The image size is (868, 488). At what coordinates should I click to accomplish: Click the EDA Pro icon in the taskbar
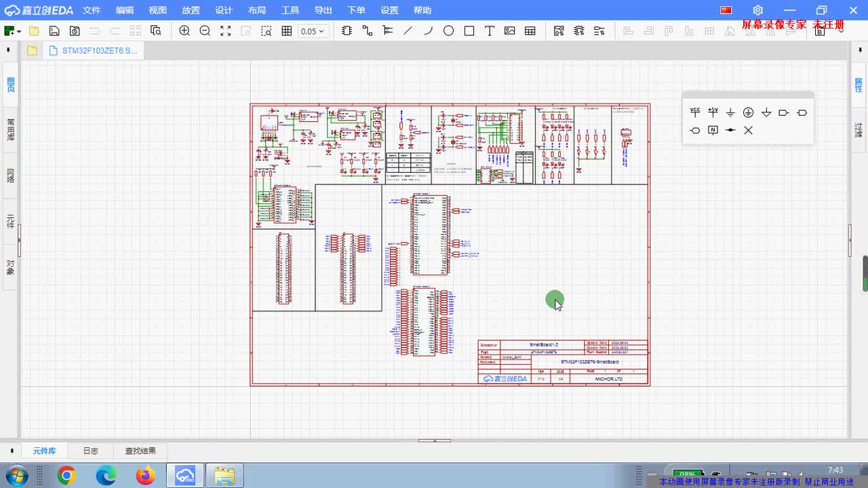pos(184,474)
